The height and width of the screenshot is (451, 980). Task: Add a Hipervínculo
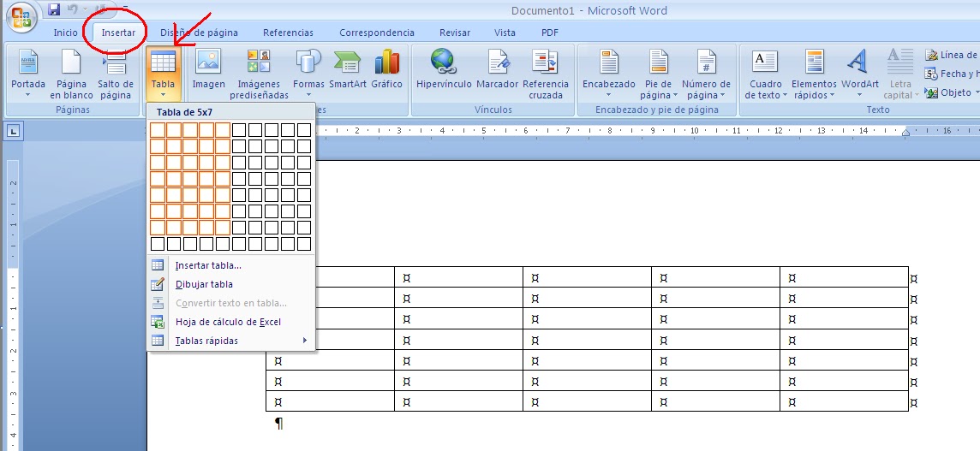445,70
